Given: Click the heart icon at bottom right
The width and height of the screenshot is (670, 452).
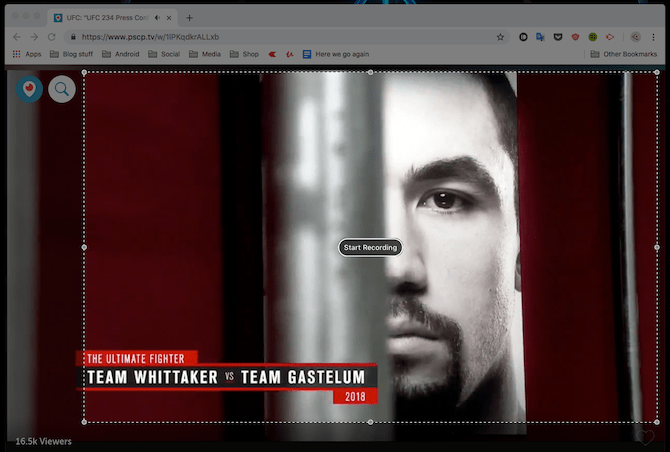Looking at the screenshot, I should [647, 438].
